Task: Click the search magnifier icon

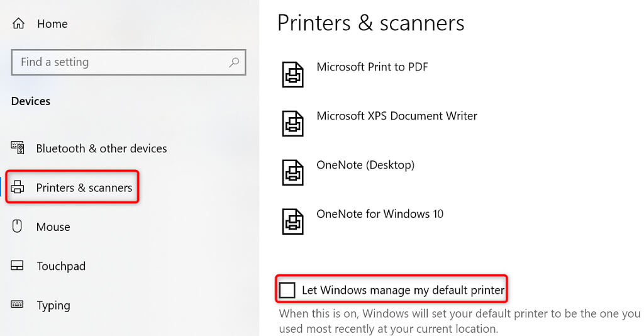Action: 234,62
